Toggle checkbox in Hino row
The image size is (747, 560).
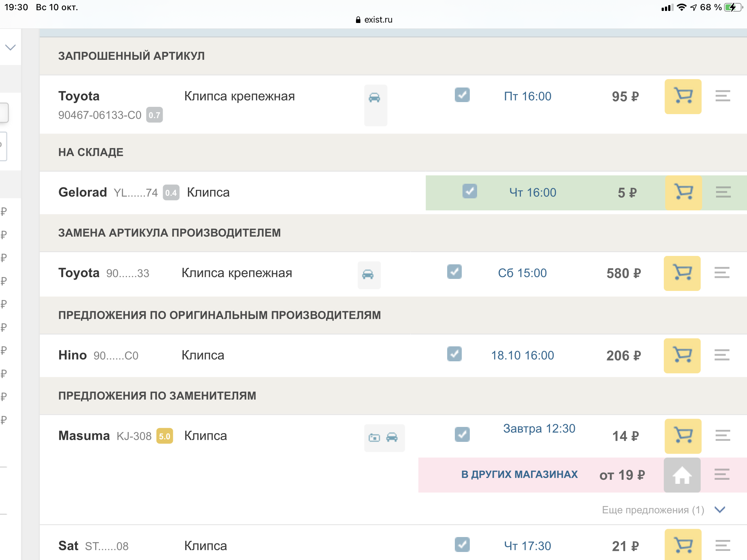454,354
